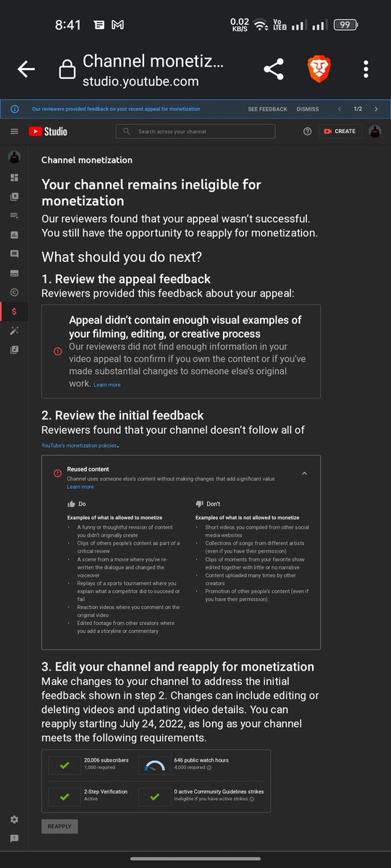Open the hamburger navigation menu
This screenshot has height=868, width=391.
[x=14, y=132]
